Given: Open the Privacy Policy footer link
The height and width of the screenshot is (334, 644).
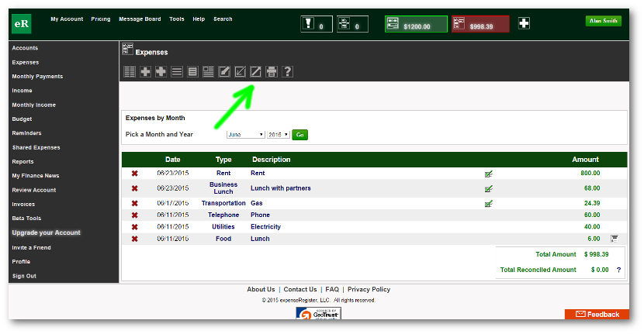Looking at the screenshot, I should [x=369, y=289].
